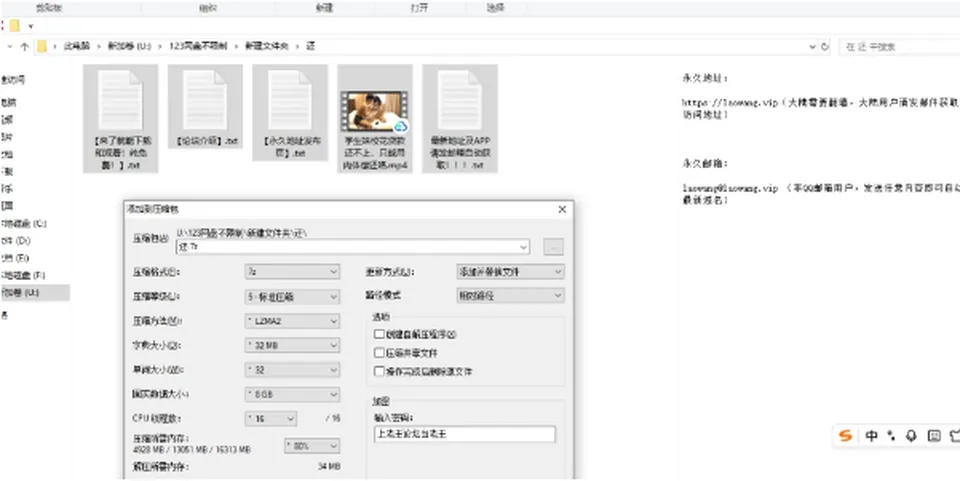Select drive (E:) in the sidebar
This screenshot has width=960, height=481.
[x=16, y=258]
